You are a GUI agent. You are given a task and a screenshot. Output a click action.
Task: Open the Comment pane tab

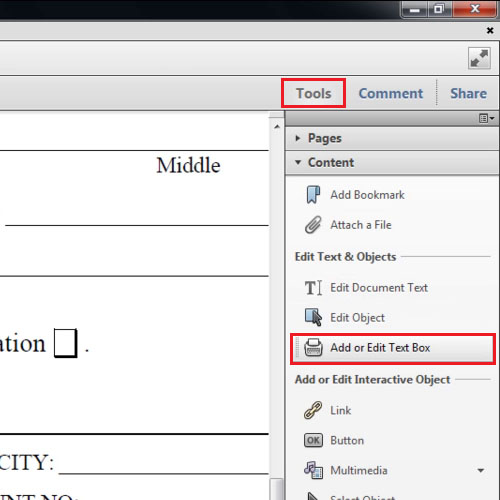tap(391, 93)
